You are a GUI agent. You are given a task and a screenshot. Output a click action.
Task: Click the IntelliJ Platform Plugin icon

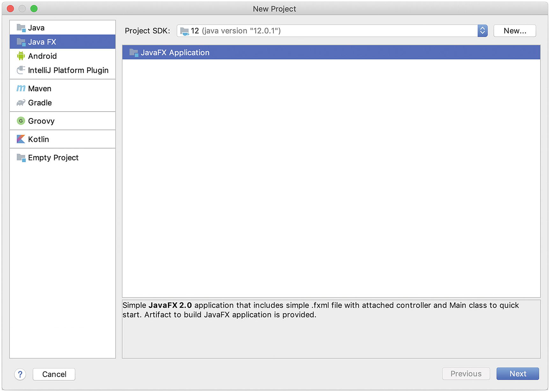pyautogui.click(x=21, y=70)
